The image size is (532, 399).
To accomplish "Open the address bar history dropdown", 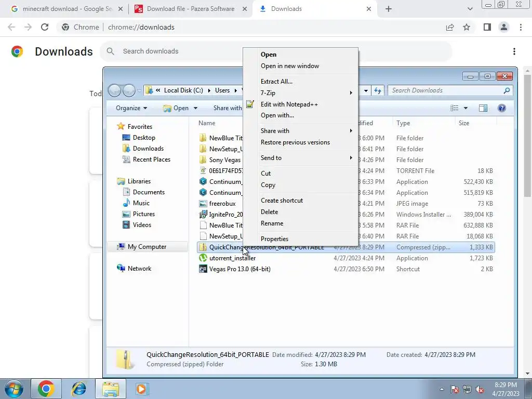I will (x=366, y=90).
